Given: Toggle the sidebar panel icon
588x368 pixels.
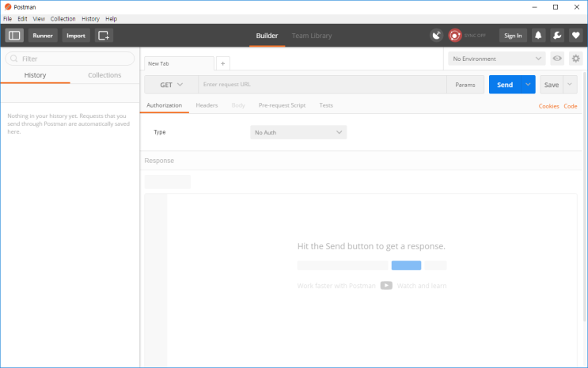Looking at the screenshot, I should pyautogui.click(x=14, y=36).
